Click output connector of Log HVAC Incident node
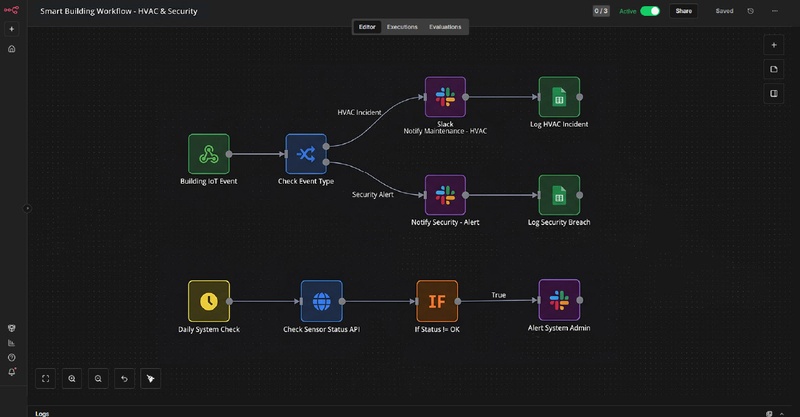The image size is (800, 417). [580, 97]
